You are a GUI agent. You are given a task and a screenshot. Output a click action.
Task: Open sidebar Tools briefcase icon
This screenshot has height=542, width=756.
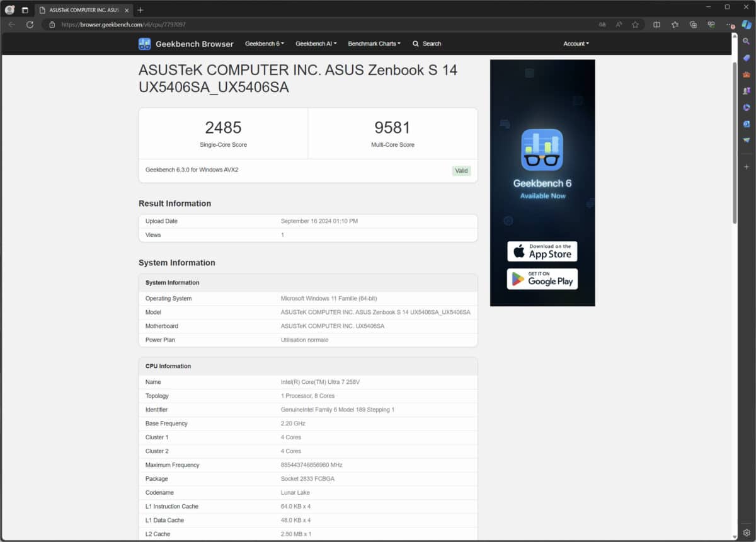(747, 74)
